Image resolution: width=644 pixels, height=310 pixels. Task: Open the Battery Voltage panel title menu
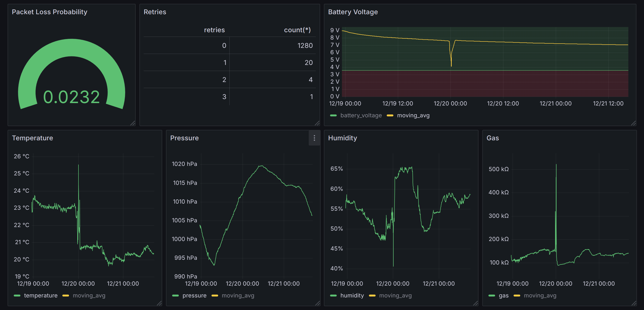353,12
